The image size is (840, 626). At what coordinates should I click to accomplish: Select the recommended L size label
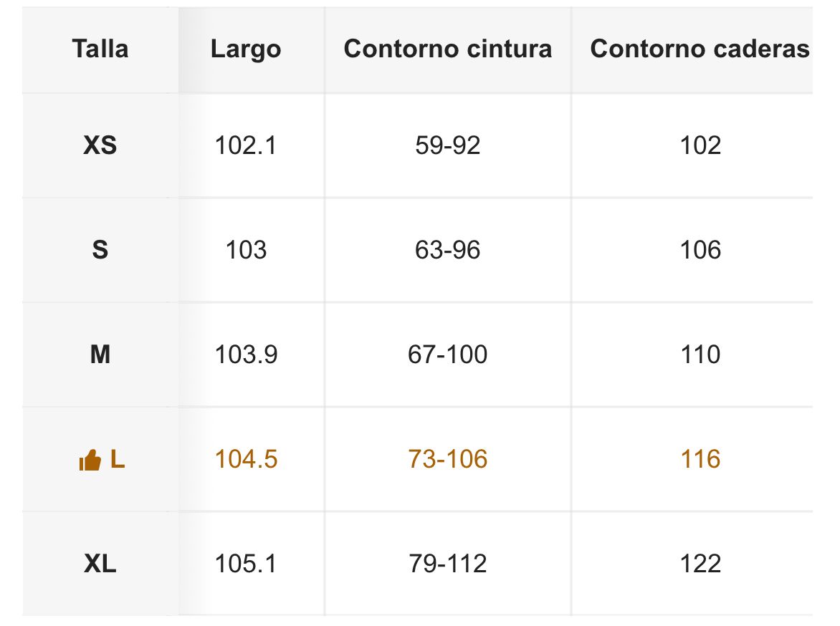click(118, 459)
